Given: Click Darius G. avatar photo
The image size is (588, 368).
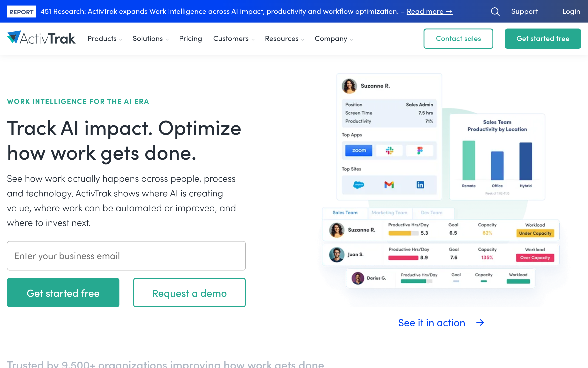Looking at the screenshot, I should pyautogui.click(x=358, y=278).
